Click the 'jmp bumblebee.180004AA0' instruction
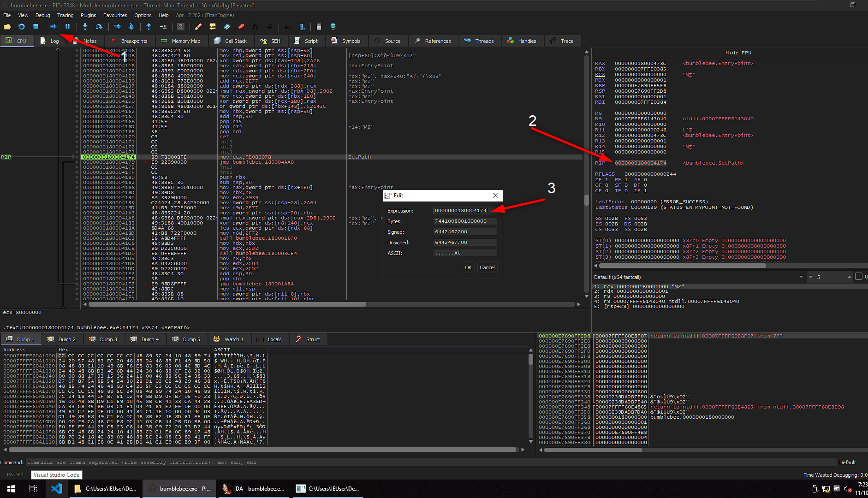The width and height of the screenshot is (868, 498). (256, 162)
